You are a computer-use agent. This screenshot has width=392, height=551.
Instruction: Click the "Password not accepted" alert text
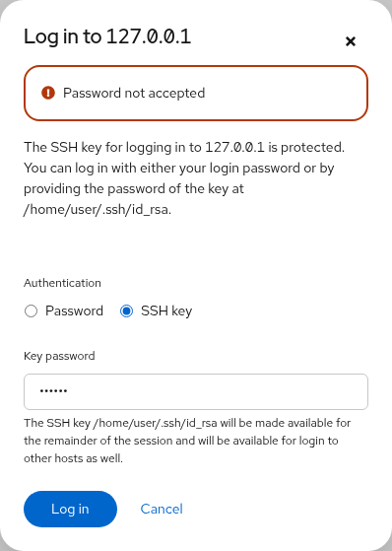pos(134,93)
